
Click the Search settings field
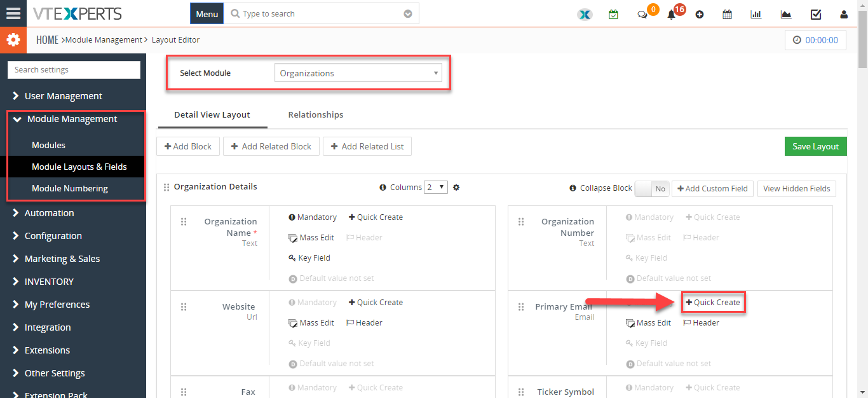[74, 70]
